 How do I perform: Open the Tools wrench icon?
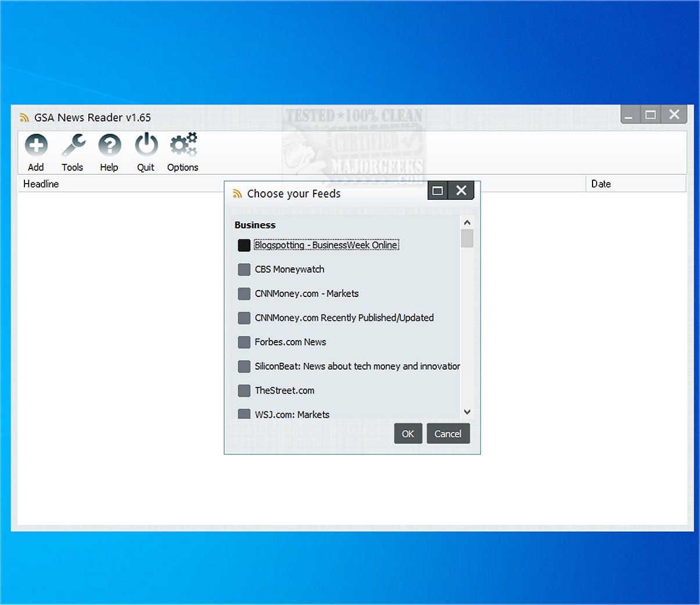pos(73,146)
